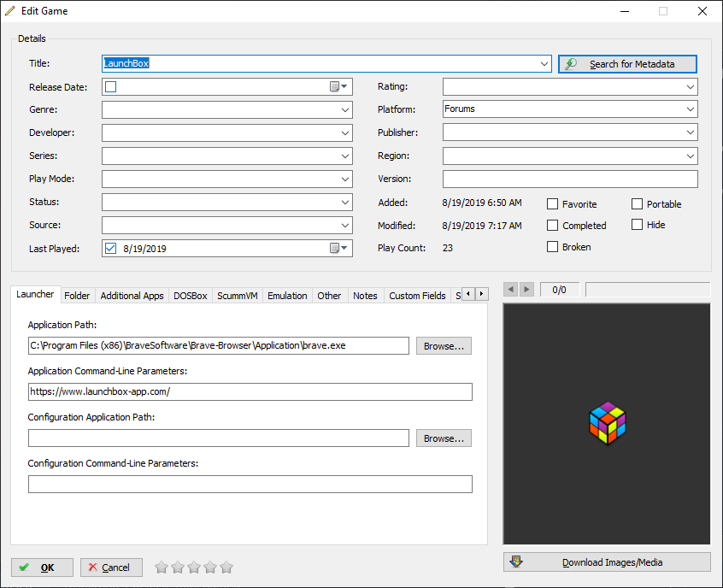Click the pencil icon in the title bar

coord(9,11)
